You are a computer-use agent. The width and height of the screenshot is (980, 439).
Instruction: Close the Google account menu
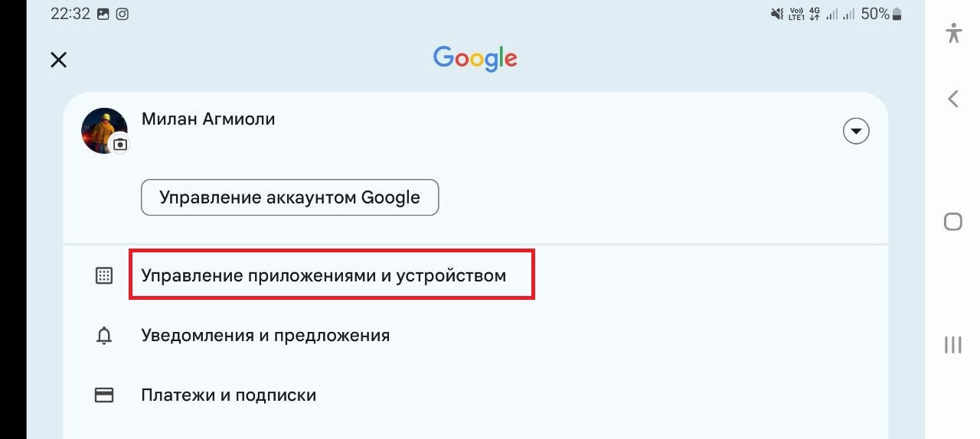(58, 60)
